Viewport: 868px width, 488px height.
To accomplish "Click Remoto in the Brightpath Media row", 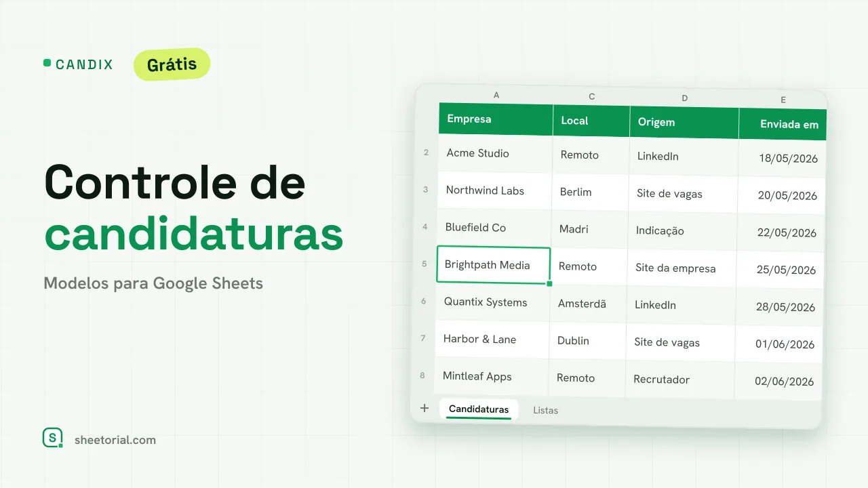I will [589, 267].
